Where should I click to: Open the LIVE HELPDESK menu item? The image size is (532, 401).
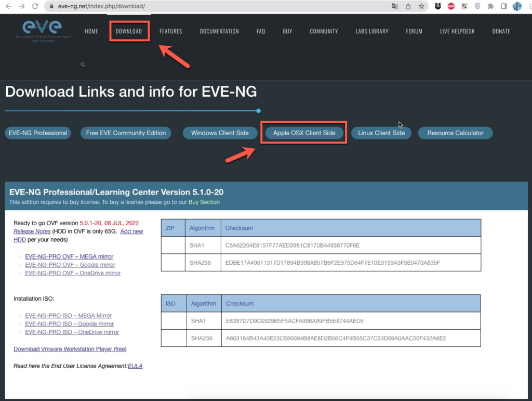click(457, 31)
